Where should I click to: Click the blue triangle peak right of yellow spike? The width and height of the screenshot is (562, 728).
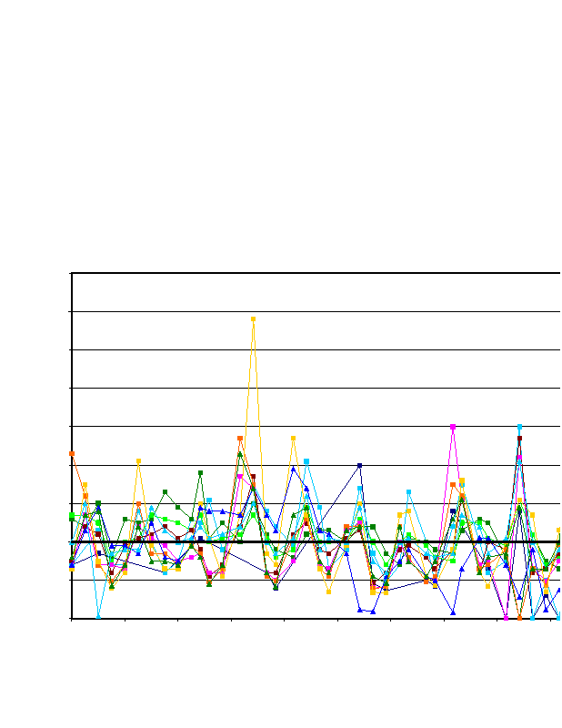293,469
